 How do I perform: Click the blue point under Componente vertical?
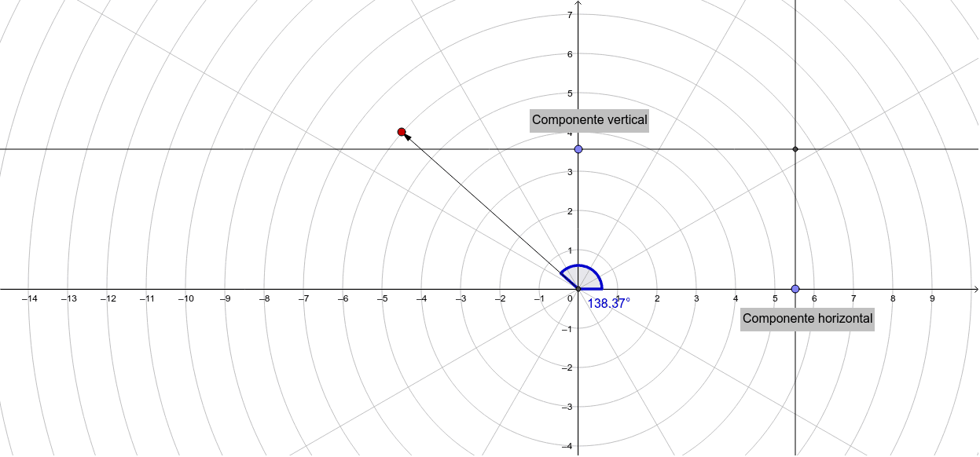[x=578, y=149]
